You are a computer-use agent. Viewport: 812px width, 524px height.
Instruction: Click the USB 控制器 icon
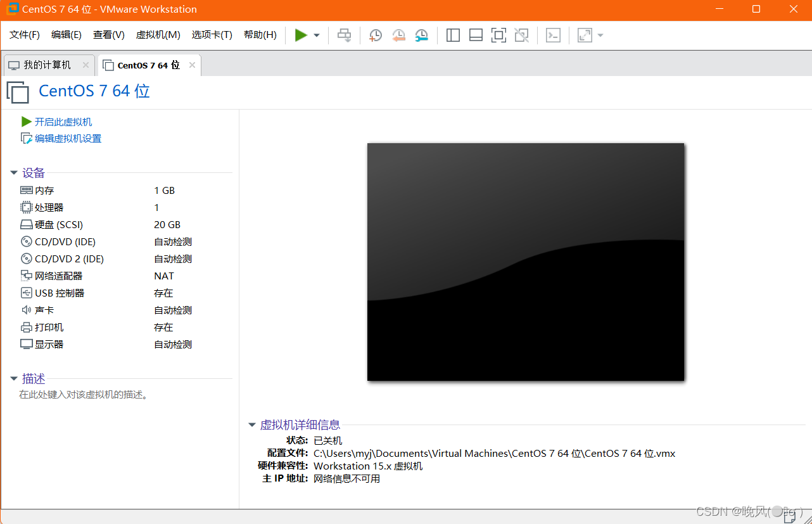pos(27,293)
